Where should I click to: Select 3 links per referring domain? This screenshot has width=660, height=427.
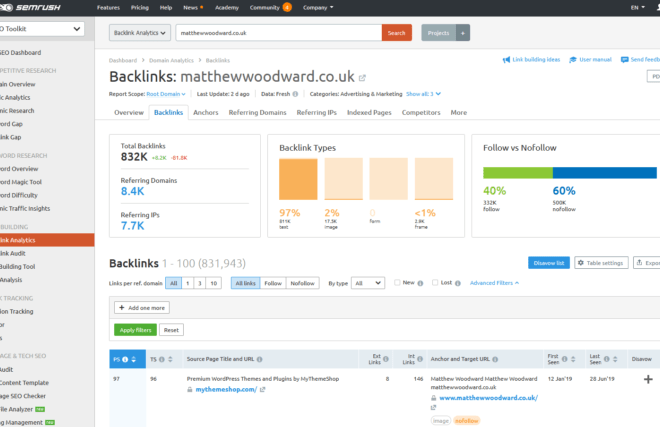(x=200, y=283)
